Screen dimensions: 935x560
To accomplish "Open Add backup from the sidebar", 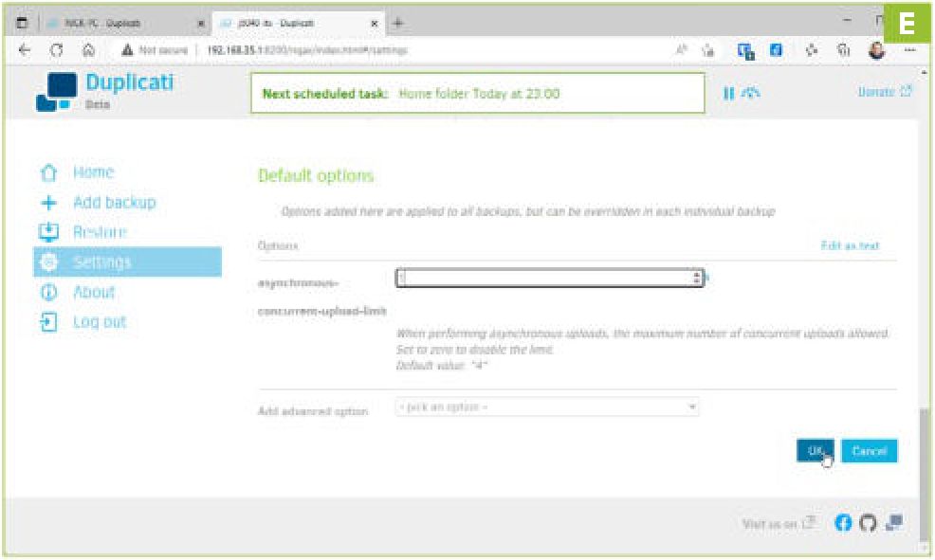I will click(115, 203).
